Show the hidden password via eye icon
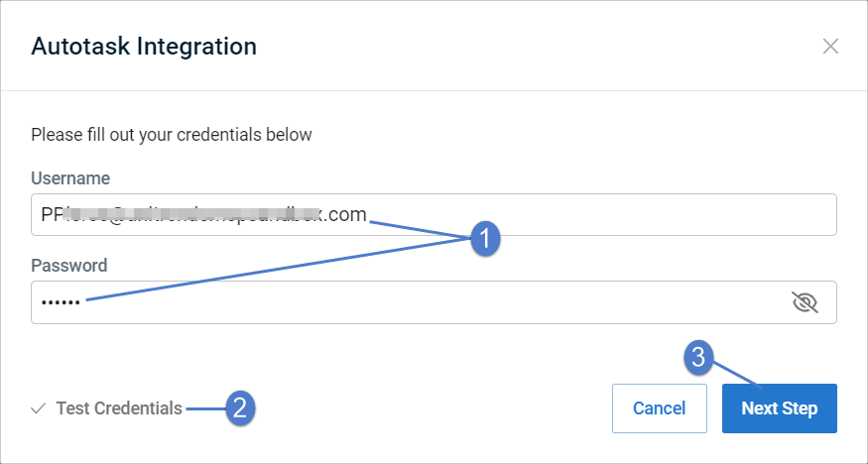The image size is (868, 464). (x=805, y=302)
